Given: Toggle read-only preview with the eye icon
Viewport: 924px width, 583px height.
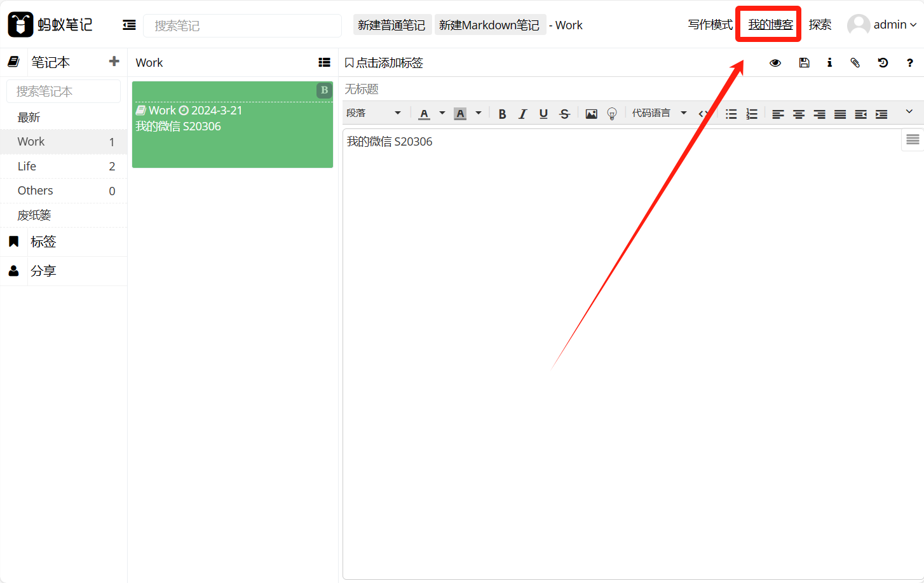Looking at the screenshot, I should point(775,63).
